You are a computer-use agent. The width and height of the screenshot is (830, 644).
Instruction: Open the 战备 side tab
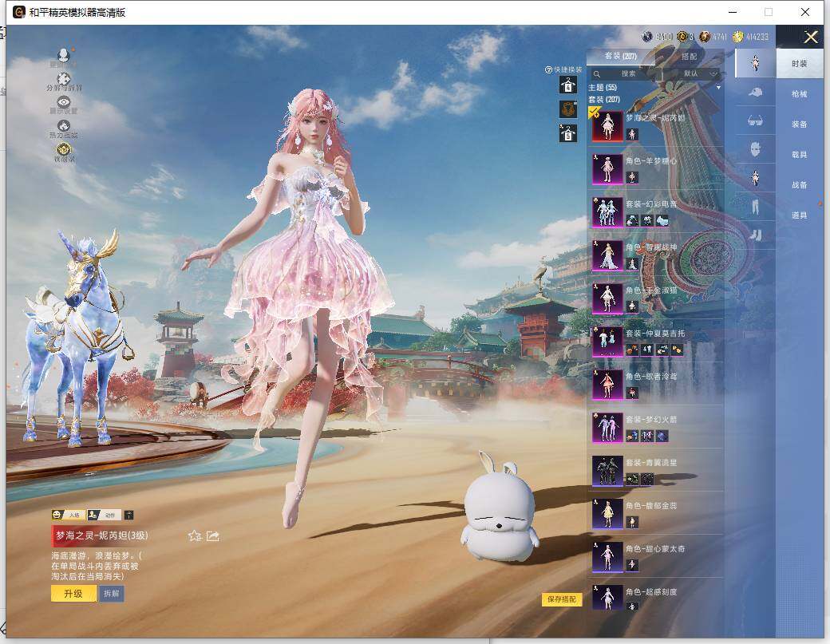coord(800,184)
